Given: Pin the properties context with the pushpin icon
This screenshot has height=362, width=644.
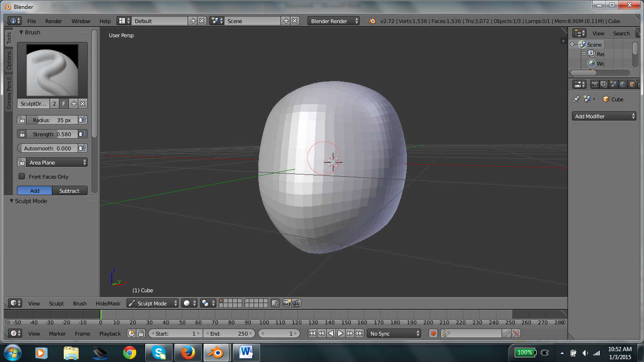Looking at the screenshot, I should 576,99.
